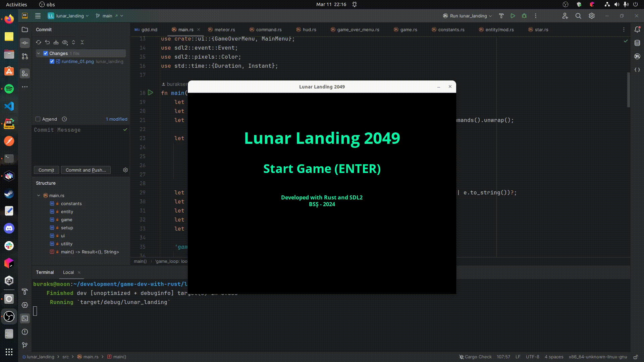Open the Project folder tool window
The width and height of the screenshot is (644, 362).
(25, 29)
